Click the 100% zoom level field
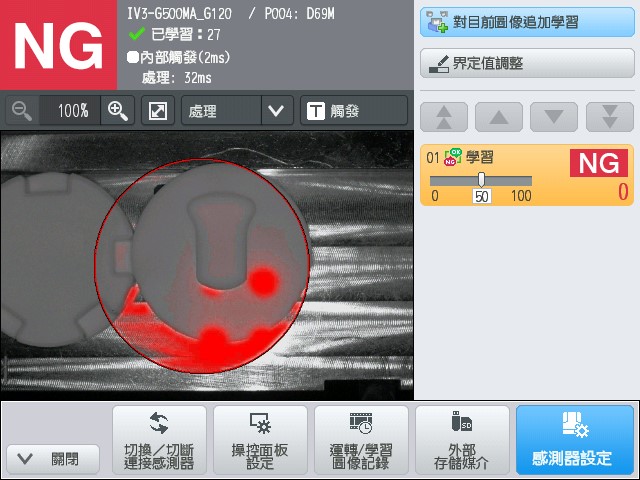This screenshot has width=640, height=480. click(x=72, y=110)
